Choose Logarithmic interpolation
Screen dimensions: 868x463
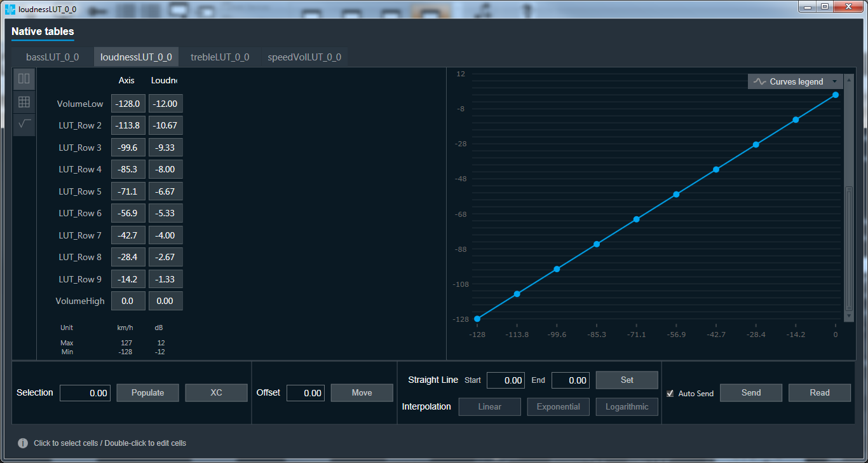(627, 406)
